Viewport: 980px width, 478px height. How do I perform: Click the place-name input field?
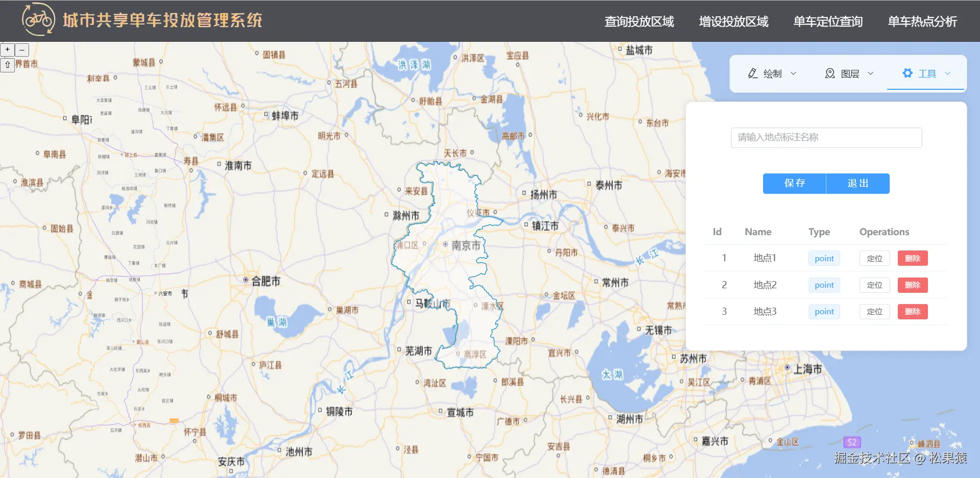pos(826,137)
